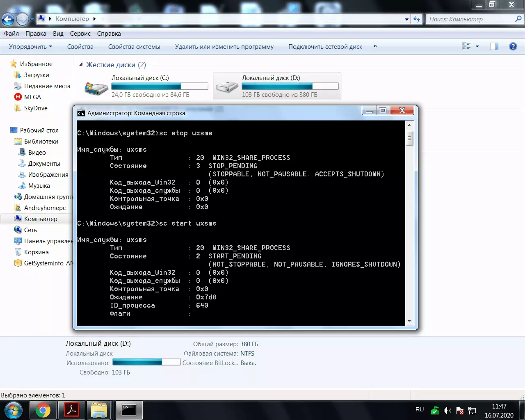This screenshot has width=525, height=420.
Task: Click the RU language indicator
Action: 420,409
